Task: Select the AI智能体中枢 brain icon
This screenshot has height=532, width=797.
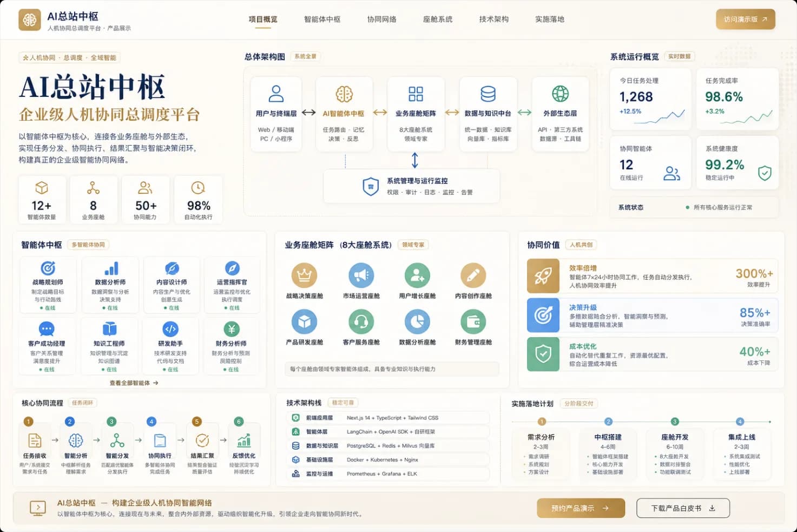Action: pos(344,94)
